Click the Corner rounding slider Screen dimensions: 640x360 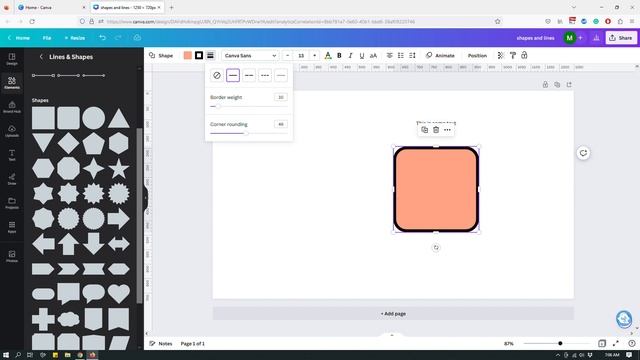(249, 133)
